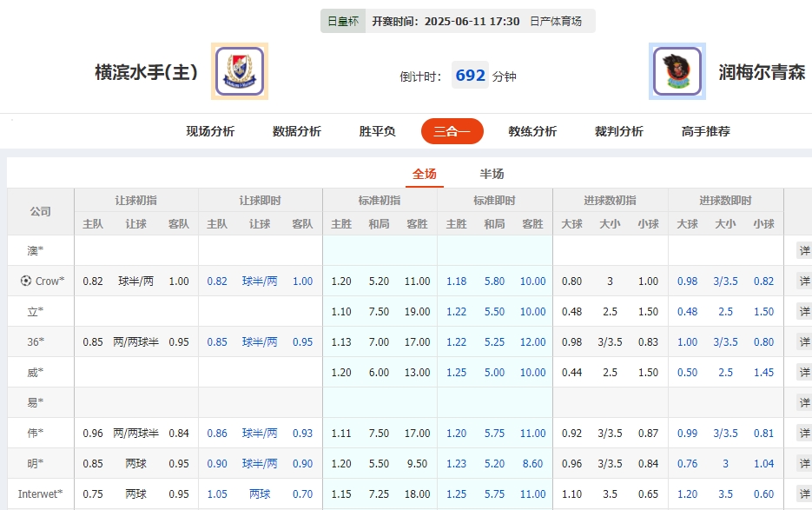Viewport: 812px width, 510px height.
Task: Click the green 日皇杯 league badge
Action: [x=343, y=19]
